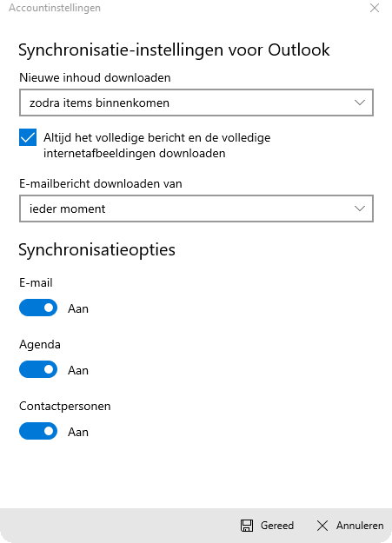Turn off the E-mail sync toggle
Screen dimensions: 392x543
click(x=38, y=308)
